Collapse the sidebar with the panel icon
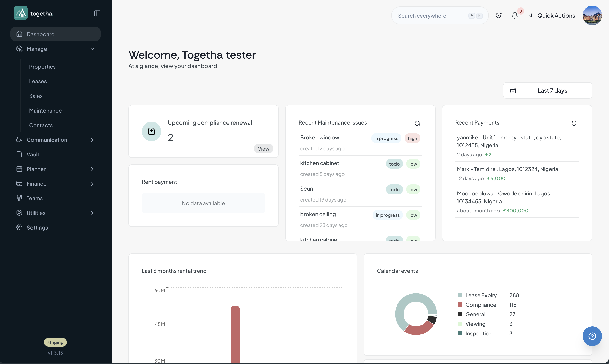This screenshot has height=364, width=609. click(97, 13)
